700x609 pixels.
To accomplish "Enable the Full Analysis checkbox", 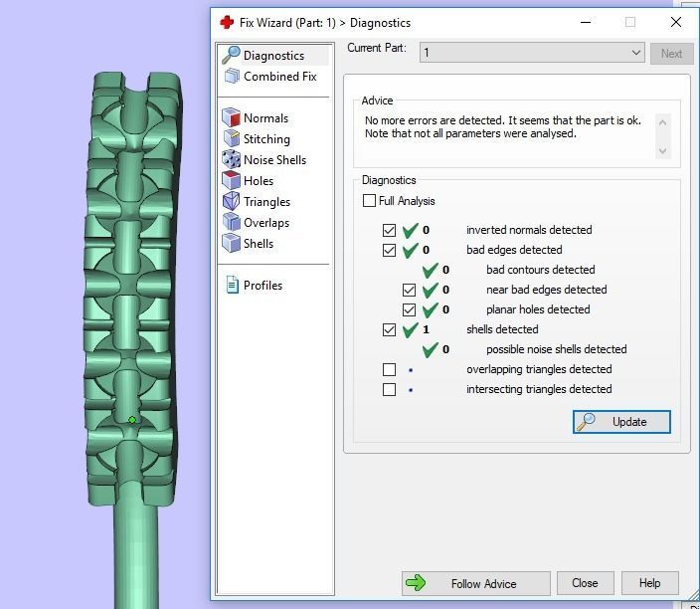I will coord(369,201).
